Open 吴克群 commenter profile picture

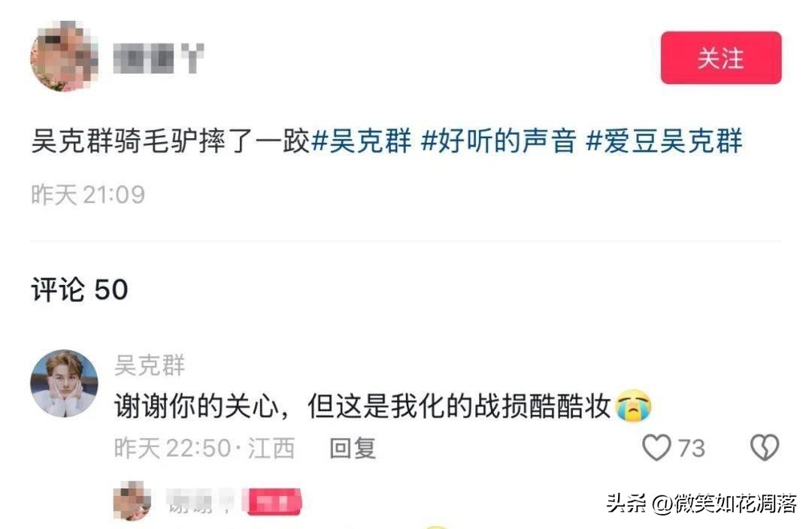point(64,383)
